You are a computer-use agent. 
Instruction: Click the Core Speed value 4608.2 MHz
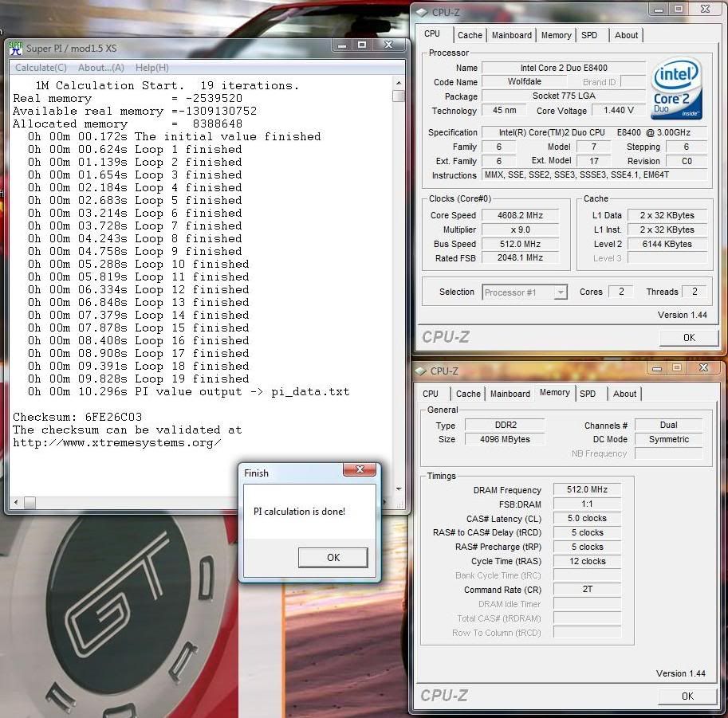pos(520,215)
